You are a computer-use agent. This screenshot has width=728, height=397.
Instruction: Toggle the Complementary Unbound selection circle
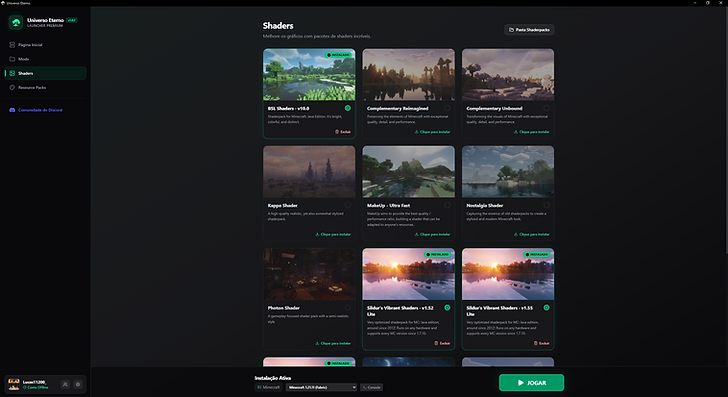click(x=546, y=108)
